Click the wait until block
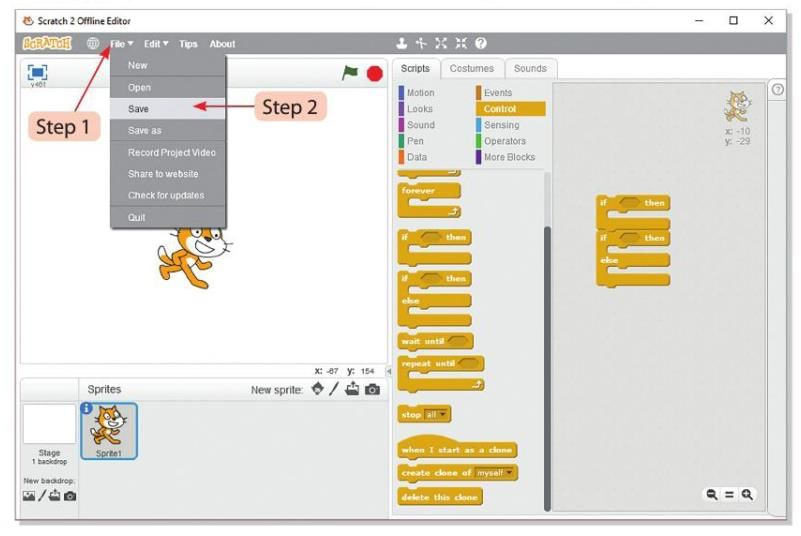Screen dimensions: 801x536 (x=435, y=341)
